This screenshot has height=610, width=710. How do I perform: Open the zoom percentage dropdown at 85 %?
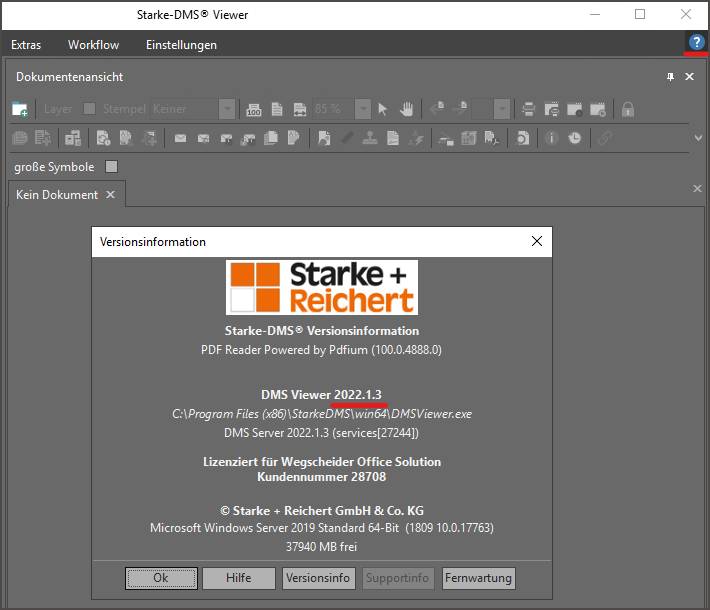click(362, 109)
